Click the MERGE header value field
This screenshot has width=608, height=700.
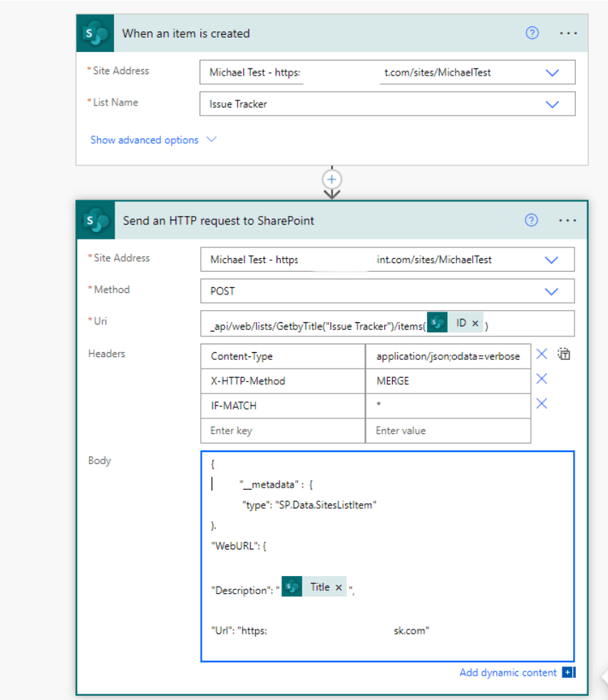click(x=448, y=381)
